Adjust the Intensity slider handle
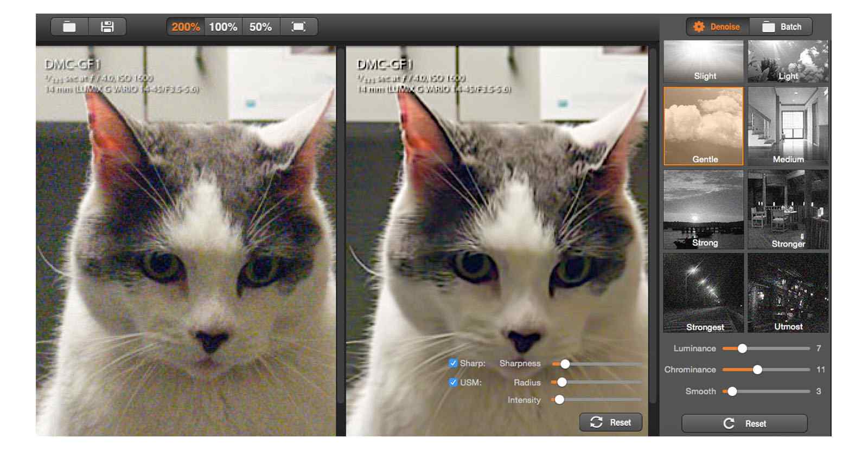868x450 pixels. point(559,400)
